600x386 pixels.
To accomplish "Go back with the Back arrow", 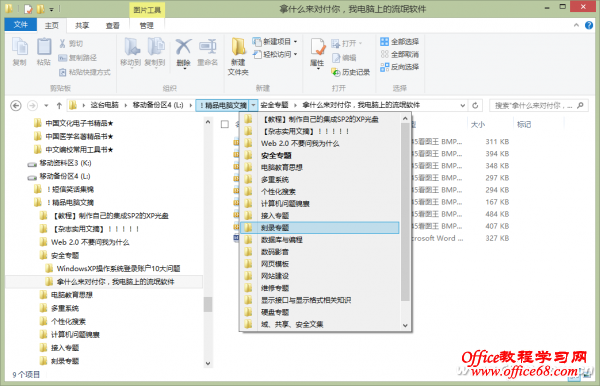I will pos(16,105).
